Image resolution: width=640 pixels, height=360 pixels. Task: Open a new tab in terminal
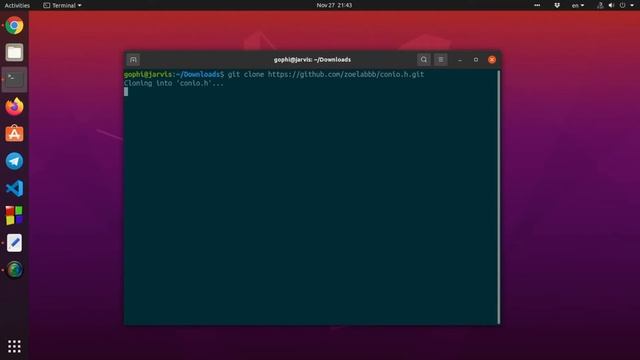click(133, 60)
